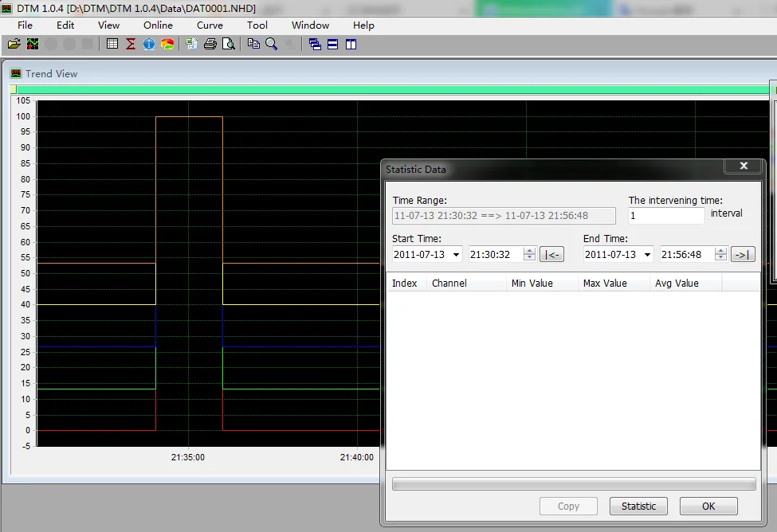Open the data table grid view icon

coord(112,44)
